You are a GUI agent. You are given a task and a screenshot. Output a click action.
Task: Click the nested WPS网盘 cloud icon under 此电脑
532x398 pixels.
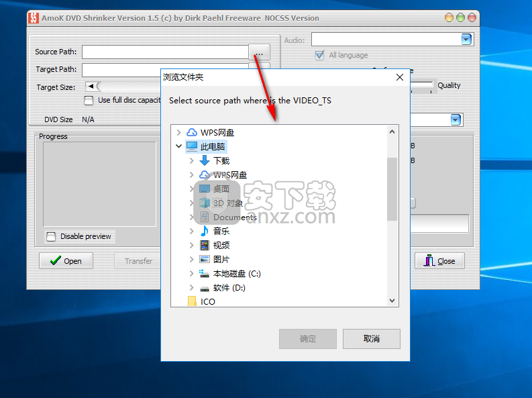coord(204,175)
